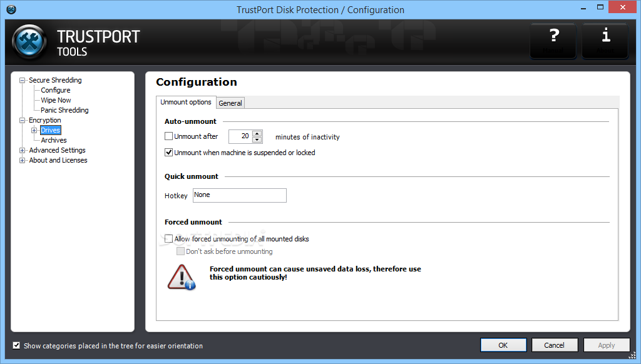Select the Drives tree item
The width and height of the screenshot is (641, 364).
(x=51, y=130)
